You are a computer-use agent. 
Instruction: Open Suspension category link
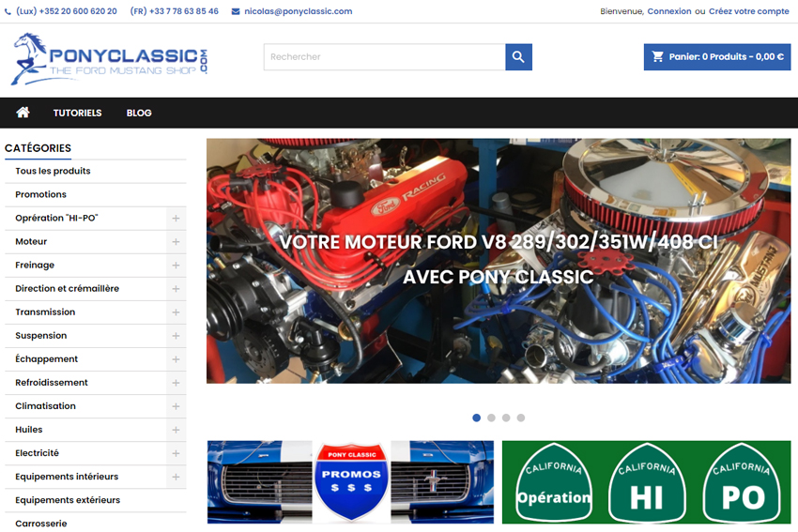(x=41, y=336)
